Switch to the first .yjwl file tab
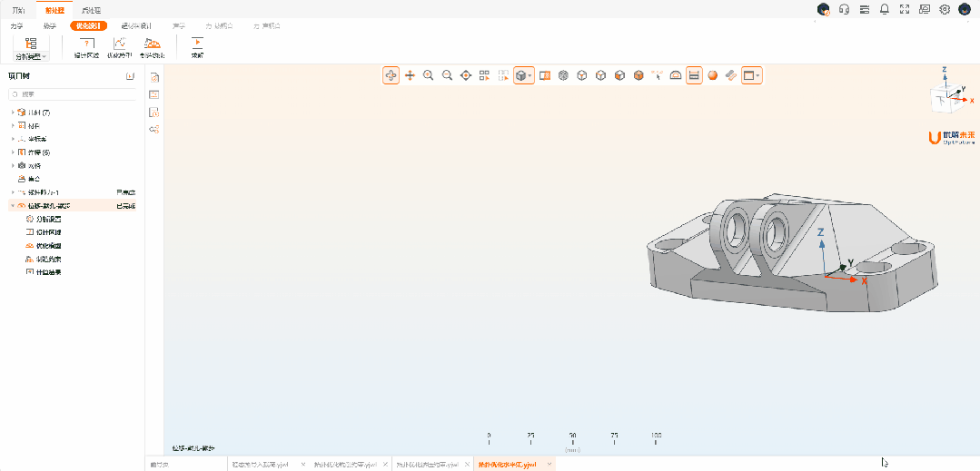 260,465
